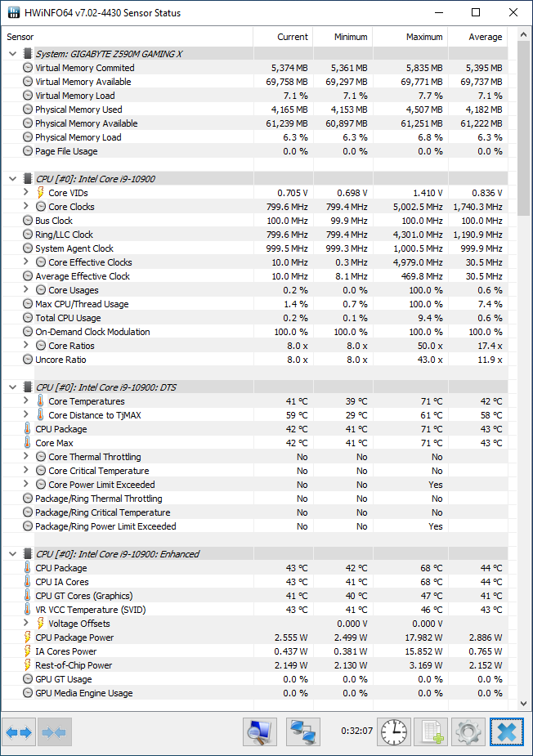Select the Total CPU Usage sensor row
Image resolution: width=533 pixels, height=756 pixels.
coord(255,318)
